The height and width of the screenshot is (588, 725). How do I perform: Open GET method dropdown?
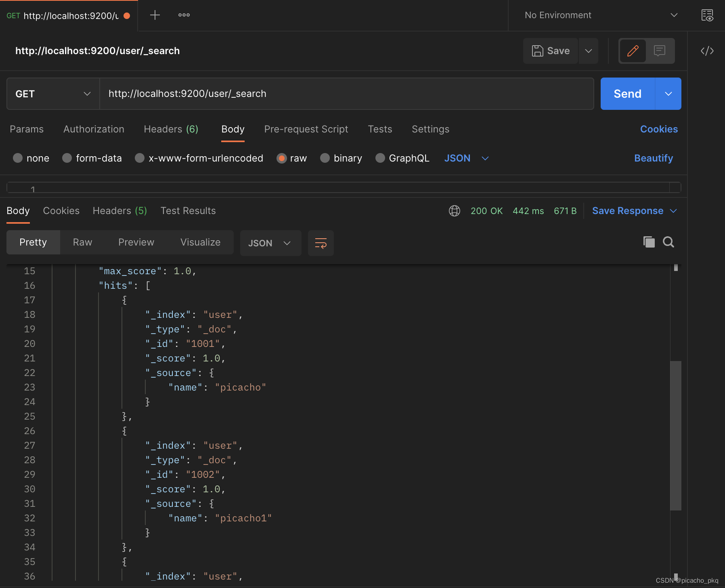pyautogui.click(x=53, y=94)
